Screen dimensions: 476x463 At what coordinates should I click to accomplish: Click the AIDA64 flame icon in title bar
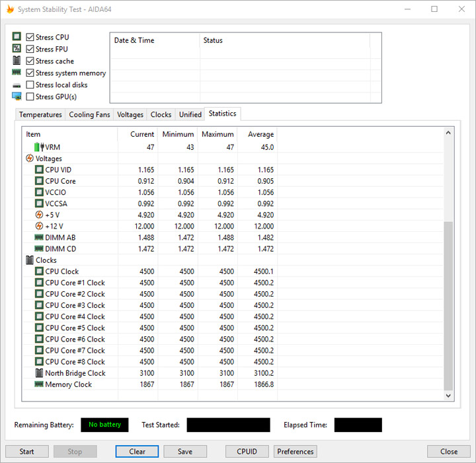10,9
